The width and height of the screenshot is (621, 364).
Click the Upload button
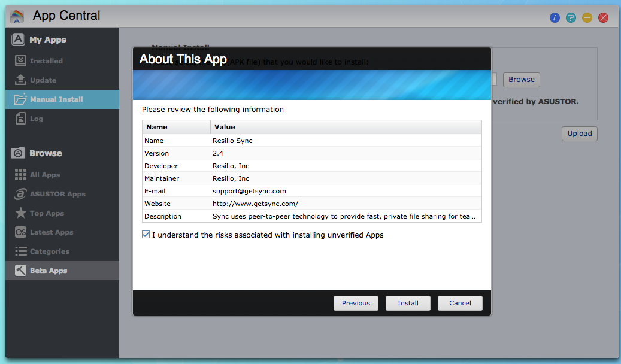[580, 134]
